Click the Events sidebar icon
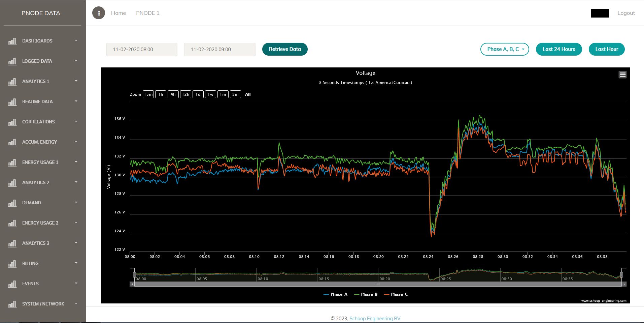Image resolution: width=644 pixels, height=323 pixels. click(x=12, y=284)
